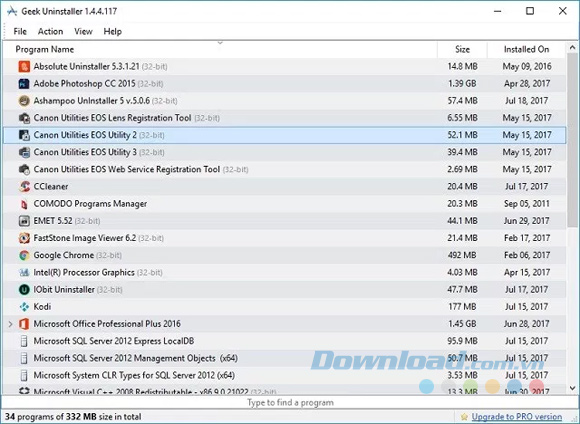Screen dimensions: 580x424
Task: Click the Jun 29, 2017 install date
Action: [x=527, y=221]
